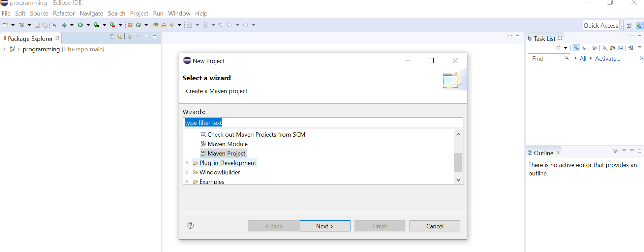Select Check out Maven Projects from SCM
Image resolution: width=644 pixels, height=252 pixels.
tap(253, 135)
